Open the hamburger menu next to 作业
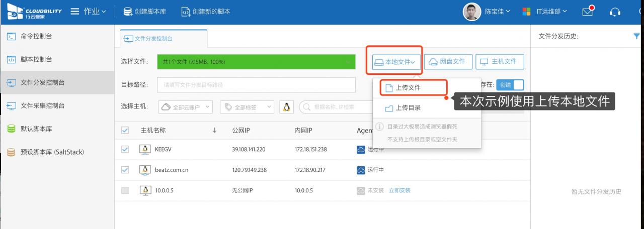 75,11
